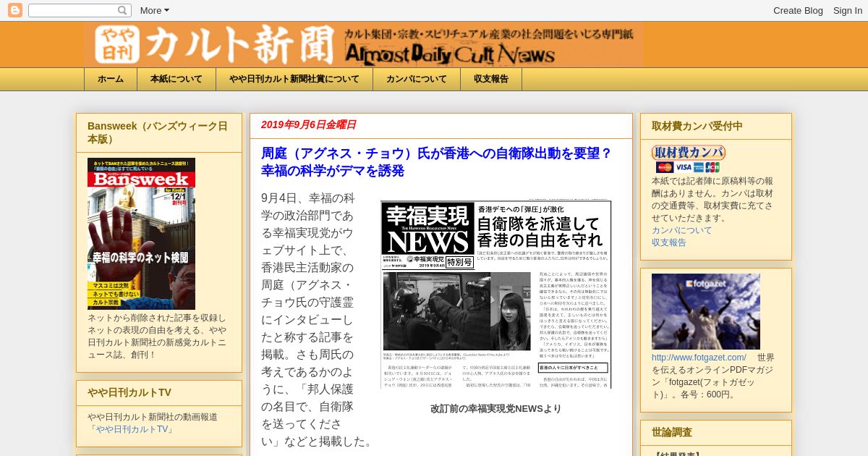Click the 世論調査 widget heading
This screenshot has width=868, height=456.
[x=672, y=432]
